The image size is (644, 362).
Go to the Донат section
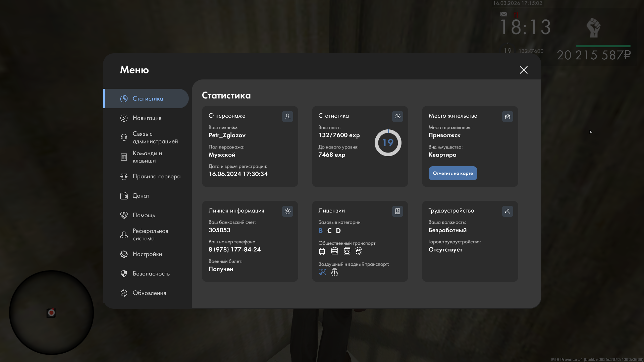141,196
